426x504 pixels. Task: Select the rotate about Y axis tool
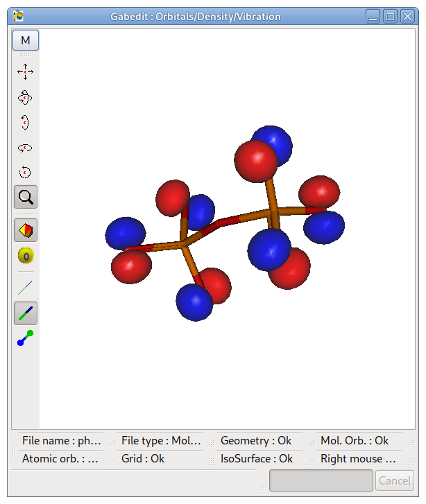point(26,148)
